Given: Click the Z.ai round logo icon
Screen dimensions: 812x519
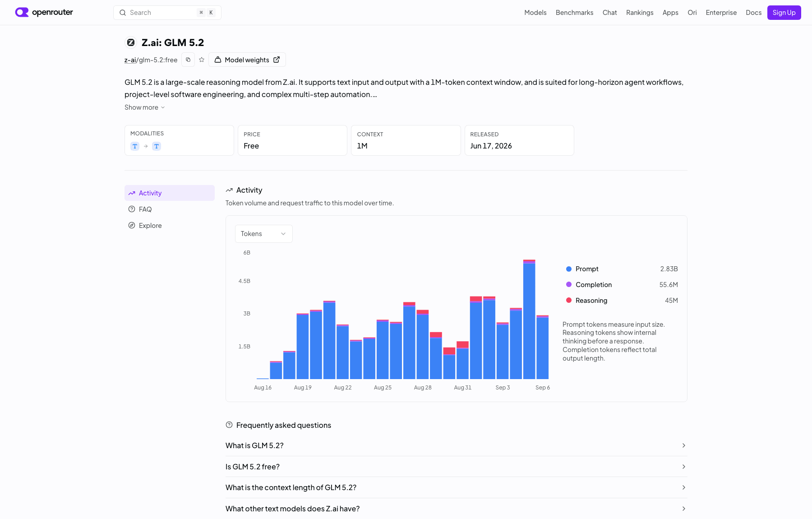Looking at the screenshot, I should click(x=131, y=42).
